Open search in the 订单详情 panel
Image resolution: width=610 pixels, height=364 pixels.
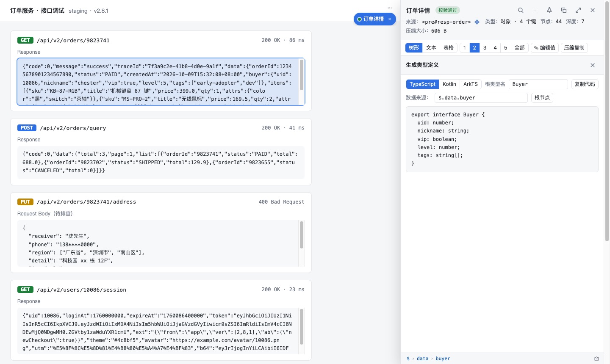(521, 10)
